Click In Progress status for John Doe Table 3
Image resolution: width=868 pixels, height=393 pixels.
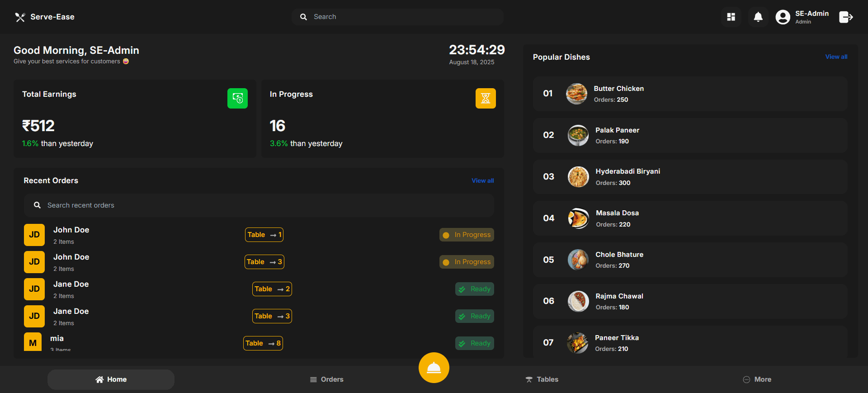467,262
